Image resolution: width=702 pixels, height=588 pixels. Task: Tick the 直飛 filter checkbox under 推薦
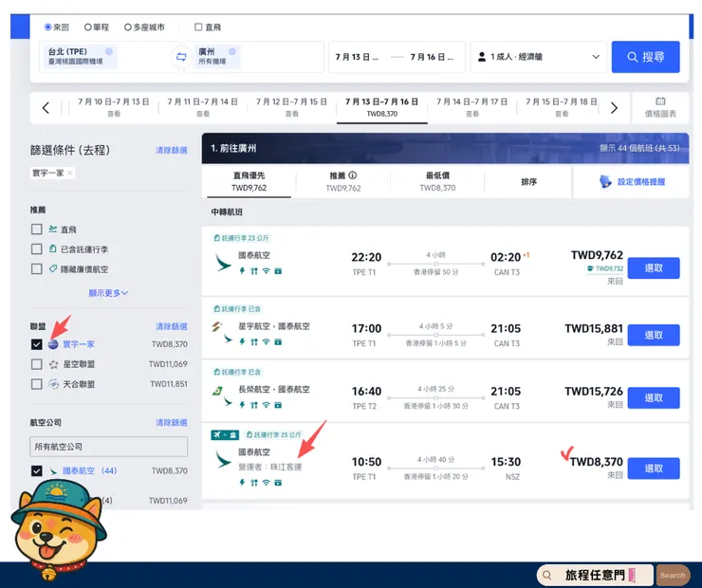[37, 230]
